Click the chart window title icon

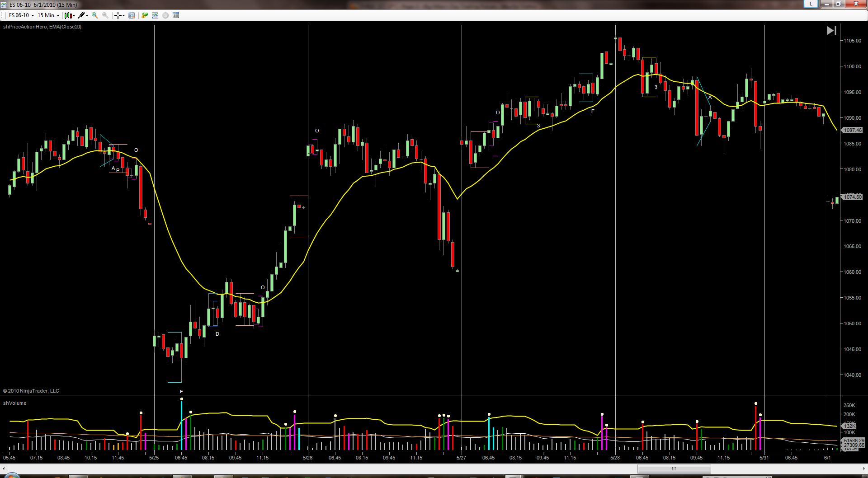point(4,5)
